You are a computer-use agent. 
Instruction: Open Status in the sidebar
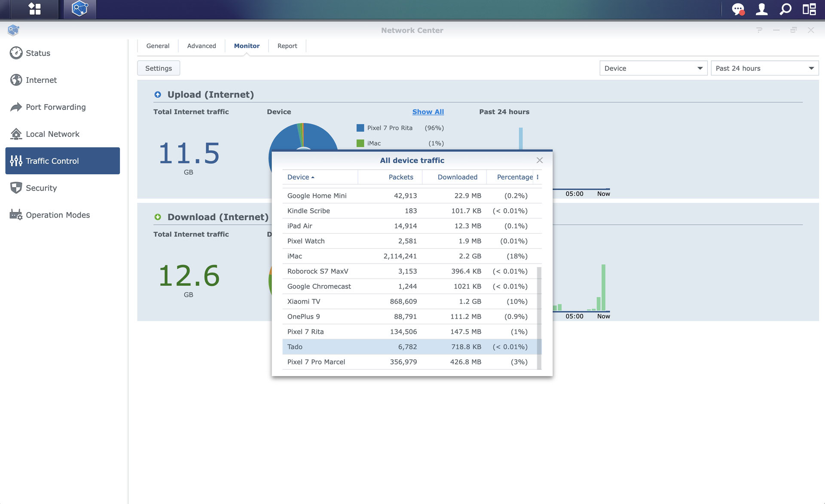(63, 53)
